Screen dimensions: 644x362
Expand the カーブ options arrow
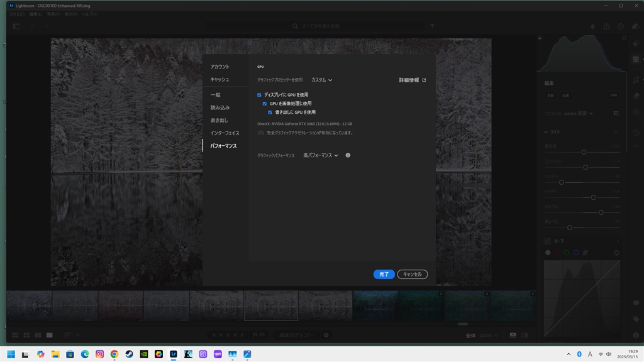(618, 241)
